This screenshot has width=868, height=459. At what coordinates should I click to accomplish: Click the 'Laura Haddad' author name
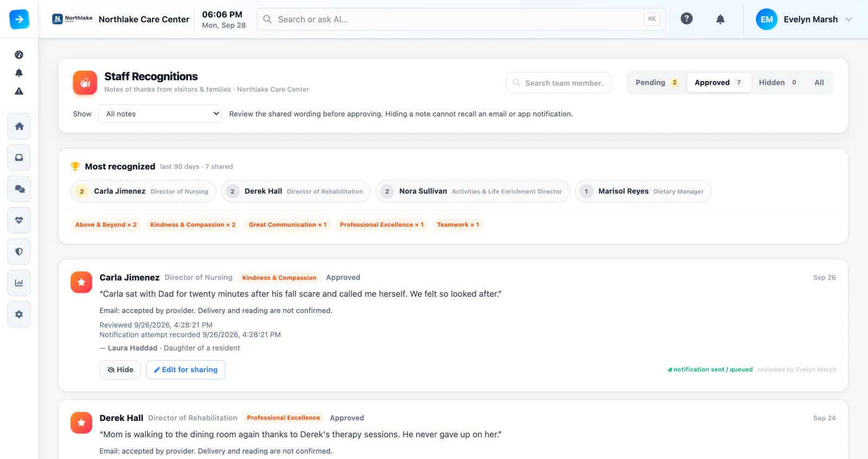tap(132, 348)
